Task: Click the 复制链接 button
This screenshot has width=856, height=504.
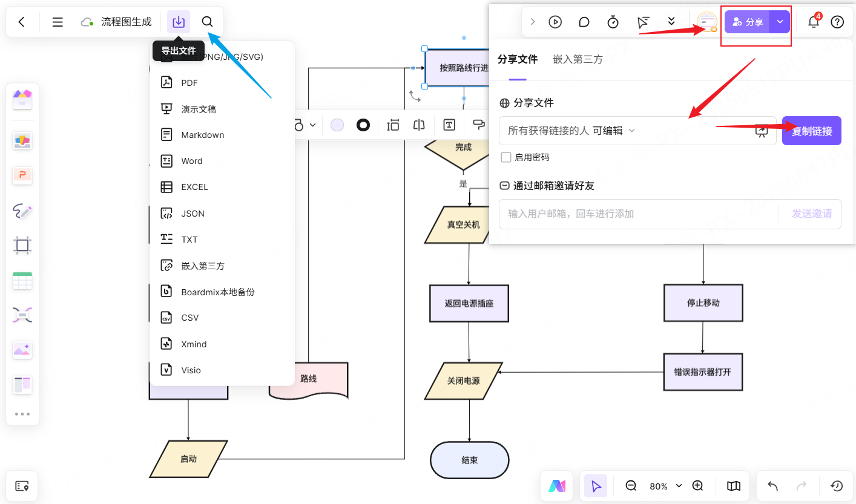Action: coord(811,131)
